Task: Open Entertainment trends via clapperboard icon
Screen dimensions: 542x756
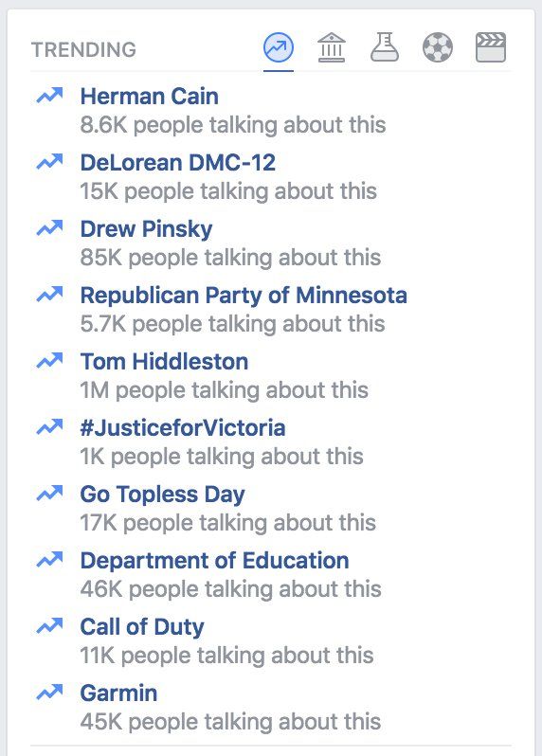Action: click(x=491, y=47)
